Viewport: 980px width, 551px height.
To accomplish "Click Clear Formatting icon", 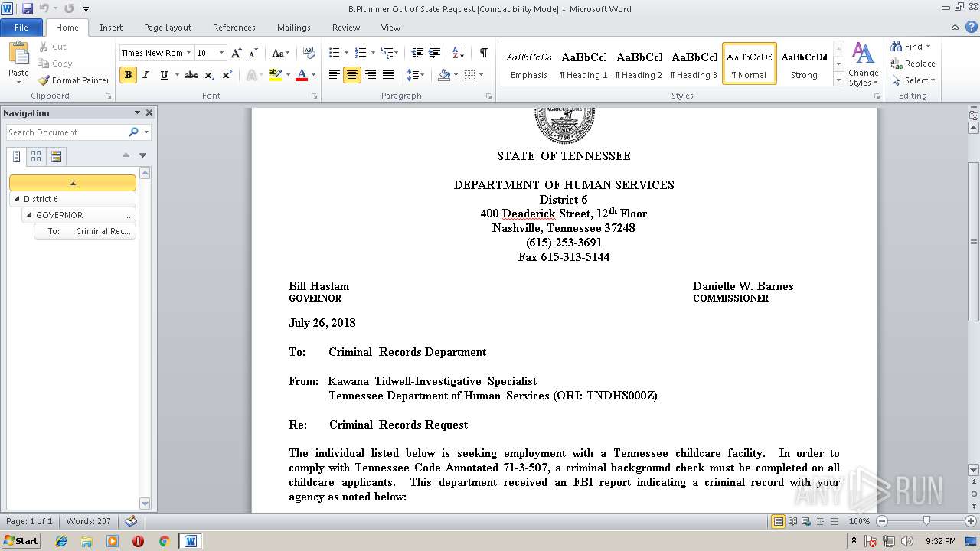I will pyautogui.click(x=309, y=53).
